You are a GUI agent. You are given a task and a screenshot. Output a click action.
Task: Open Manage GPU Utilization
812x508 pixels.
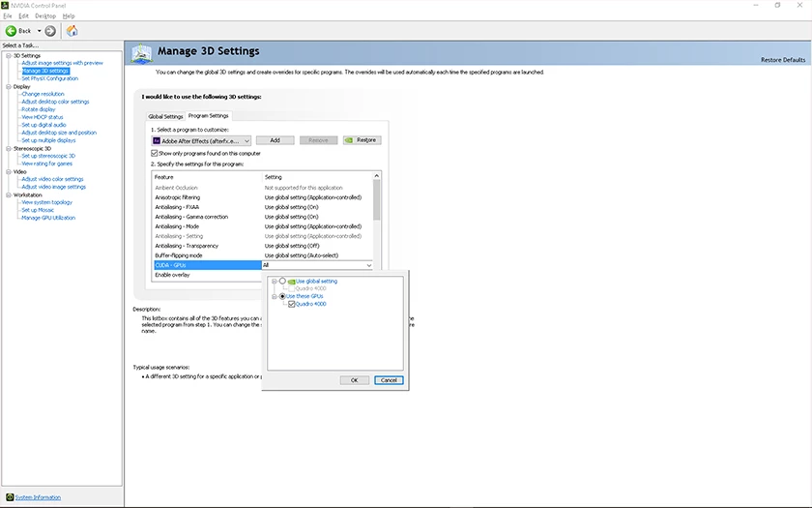point(48,218)
